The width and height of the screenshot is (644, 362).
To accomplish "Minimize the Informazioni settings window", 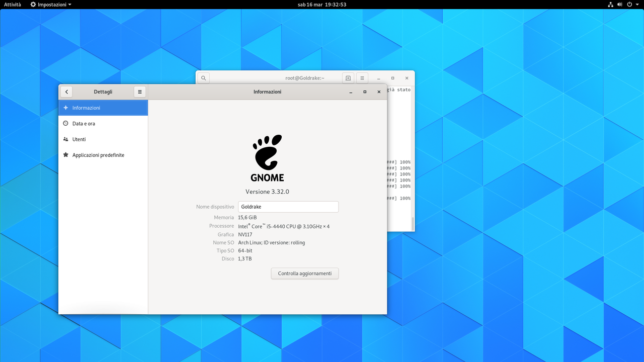I will pos(351,92).
